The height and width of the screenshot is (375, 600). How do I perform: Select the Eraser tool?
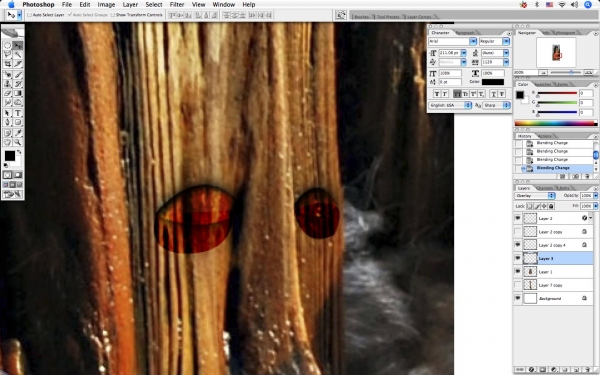coord(8,93)
